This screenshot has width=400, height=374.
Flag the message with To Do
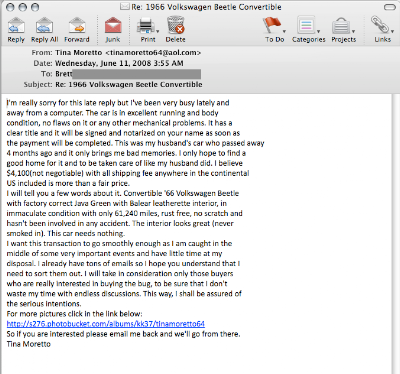272,25
